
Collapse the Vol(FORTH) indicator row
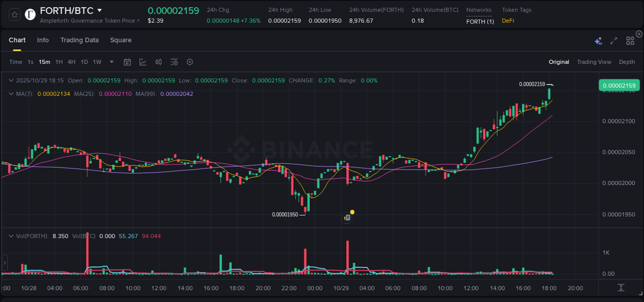point(11,236)
